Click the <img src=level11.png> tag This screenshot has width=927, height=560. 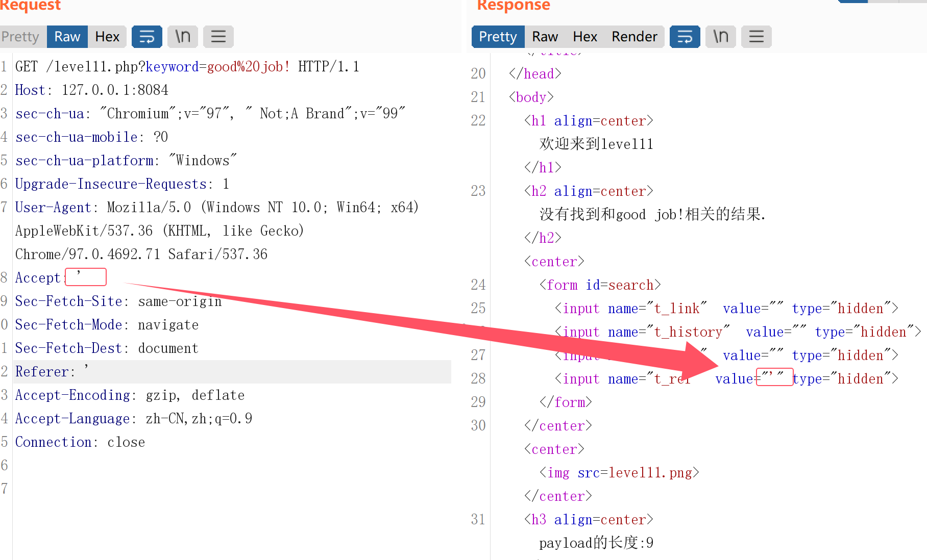coord(619,473)
